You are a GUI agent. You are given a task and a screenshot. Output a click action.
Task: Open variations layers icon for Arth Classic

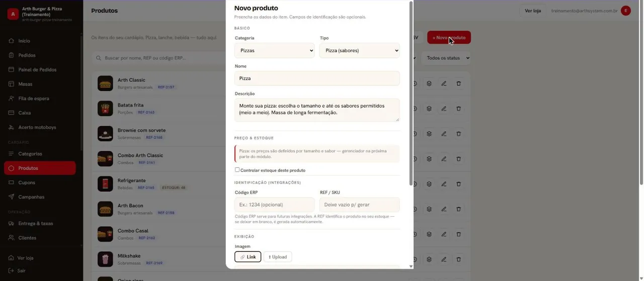click(429, 83)
